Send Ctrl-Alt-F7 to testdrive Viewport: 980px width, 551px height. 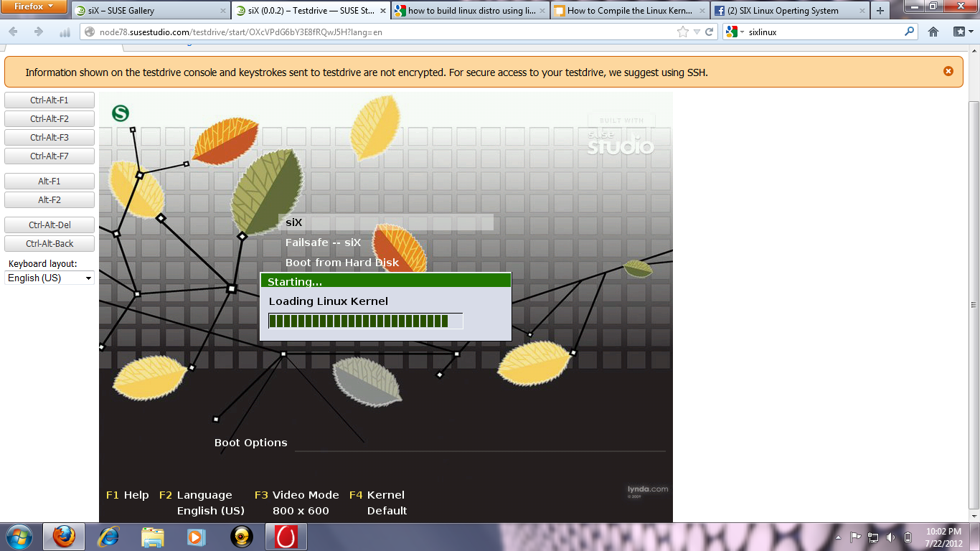tap(50, 156)
